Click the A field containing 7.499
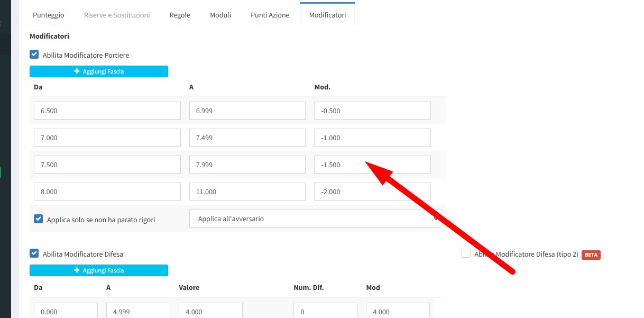 point(247,138)
